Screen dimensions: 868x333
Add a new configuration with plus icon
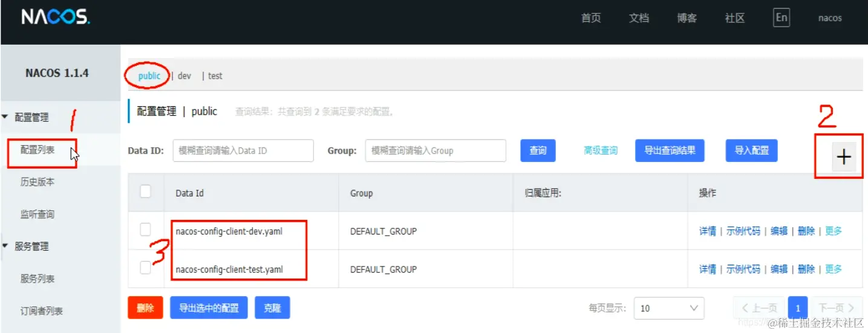point(843,157)
